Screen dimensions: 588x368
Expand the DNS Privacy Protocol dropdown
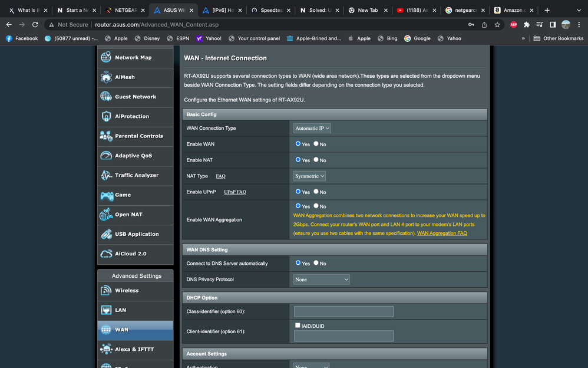pos(321,280)
